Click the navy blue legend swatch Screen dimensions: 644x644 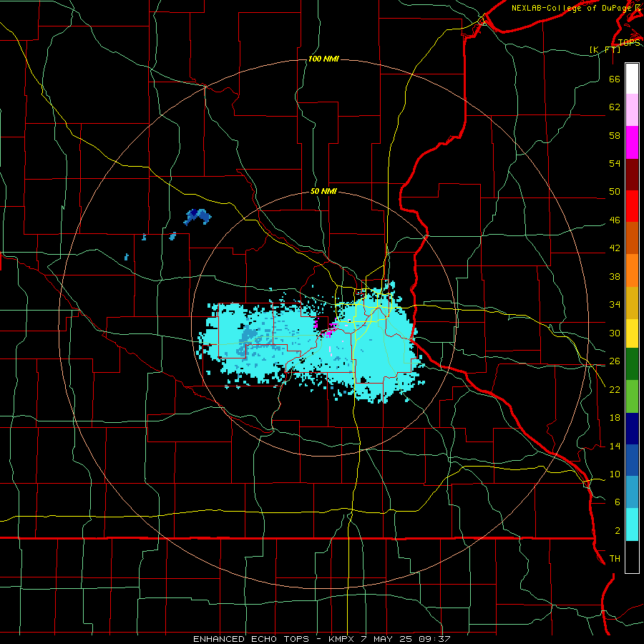pyautogui.click(x=632, y=429)
